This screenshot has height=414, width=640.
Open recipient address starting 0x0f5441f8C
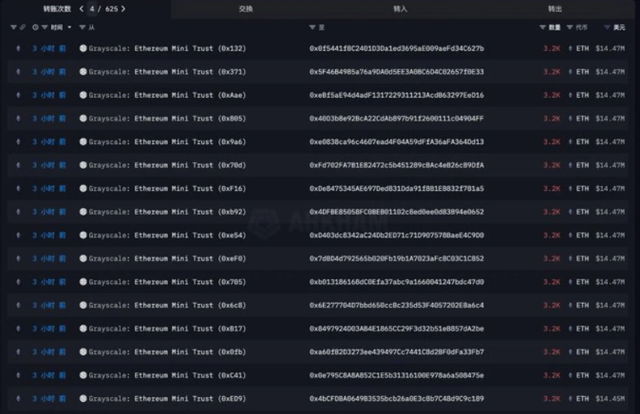tap(396, 48)
